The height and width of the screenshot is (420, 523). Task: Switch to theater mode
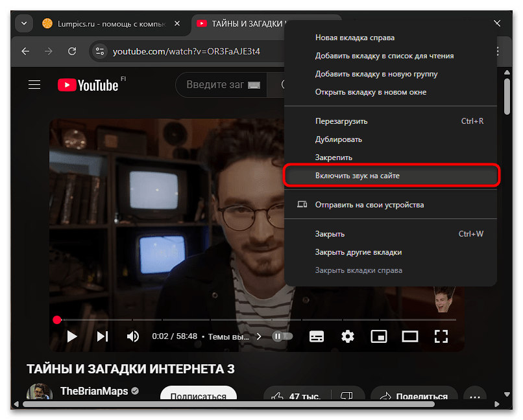pos(410,336)
